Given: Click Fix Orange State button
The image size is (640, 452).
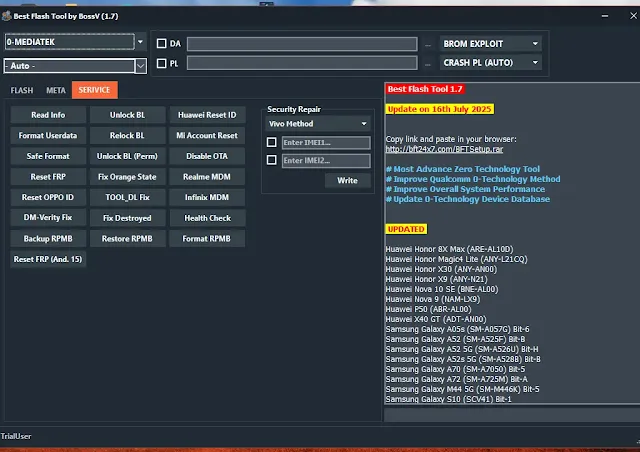Looking at the screenshot, I should [127, 177].
